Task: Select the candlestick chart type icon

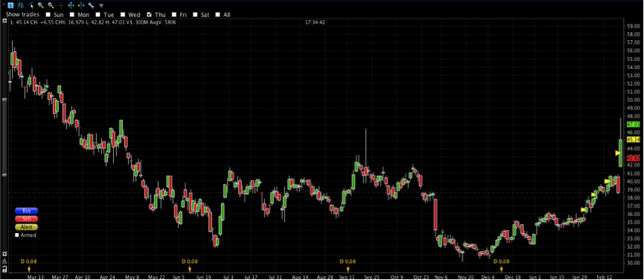Action: pos(21,5)
